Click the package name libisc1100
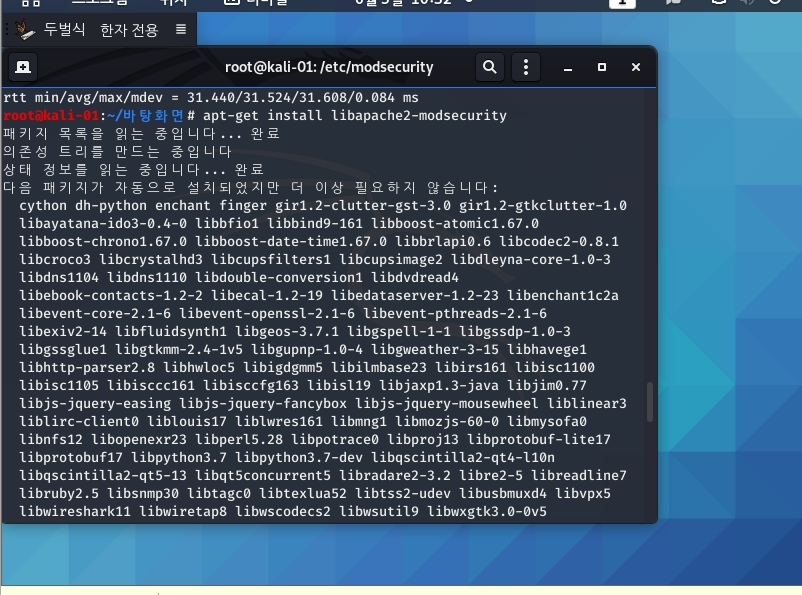The image size is (802, 595). click(554, 367)
